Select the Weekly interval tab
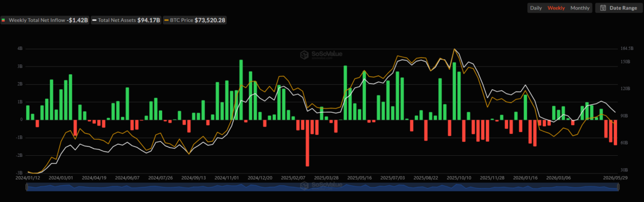This screenshot has width=644, height=202. (x=555, y=8)
